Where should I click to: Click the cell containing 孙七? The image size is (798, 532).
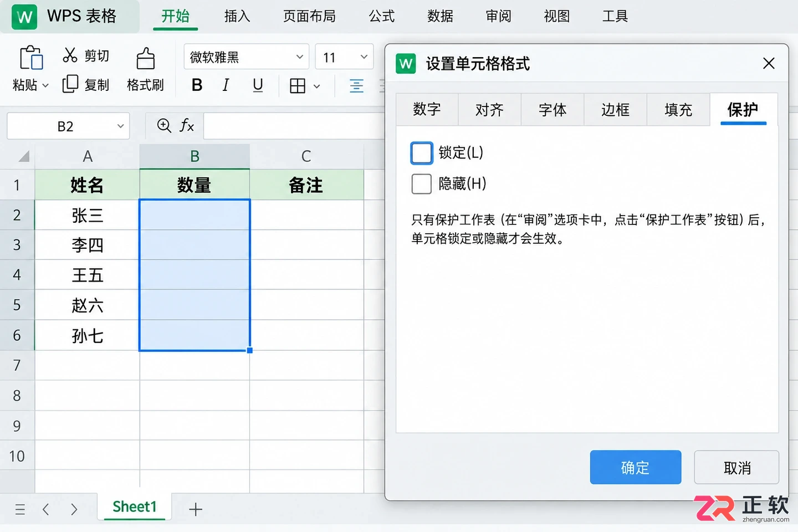click(x=87, y=335)
